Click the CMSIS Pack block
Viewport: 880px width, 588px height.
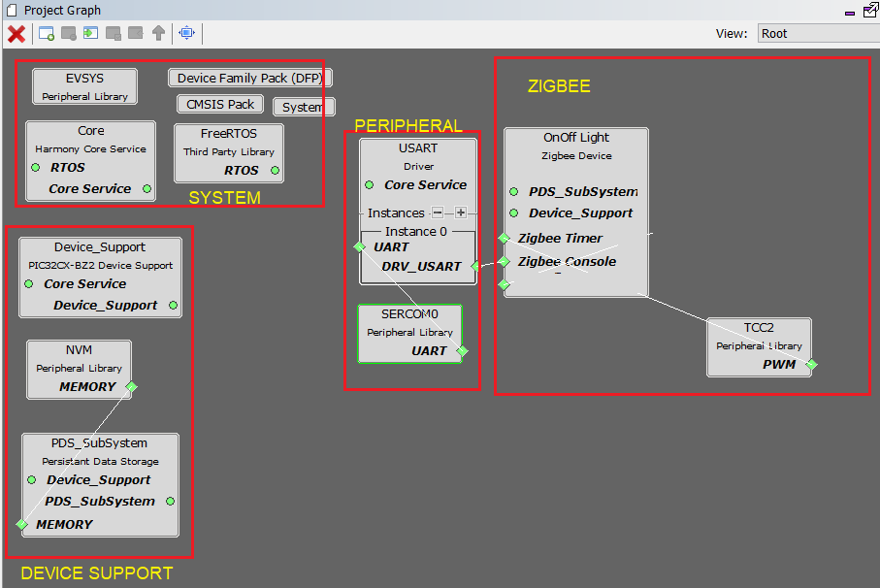tap(220, 104)
